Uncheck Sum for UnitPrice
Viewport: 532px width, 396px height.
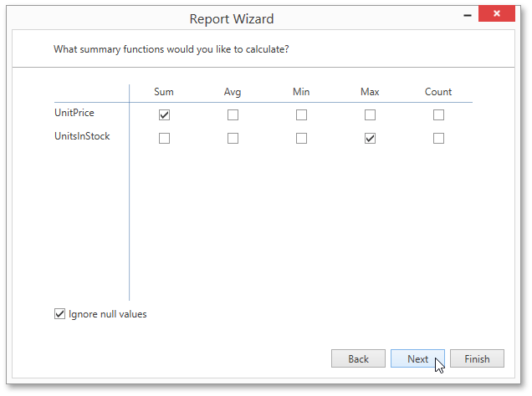[x=164, y=114]
